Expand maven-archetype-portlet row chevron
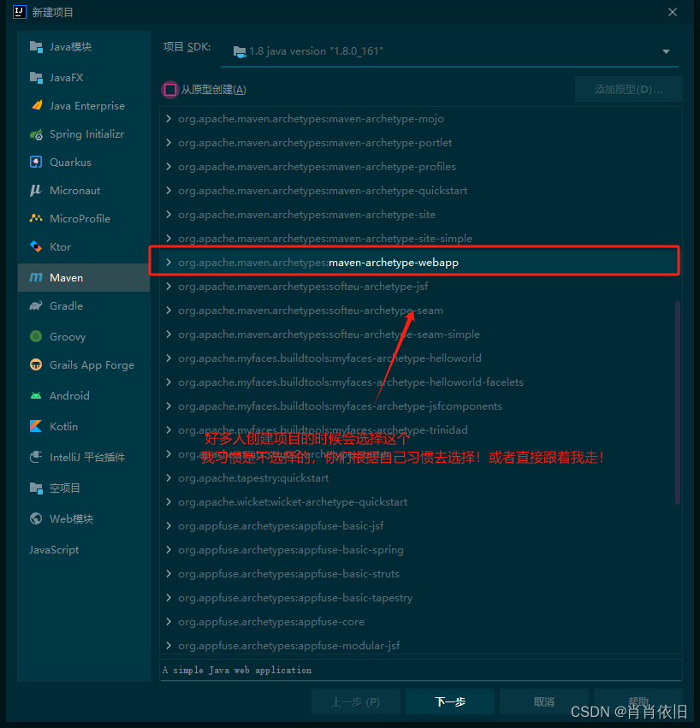700x728 pixels. (169, 143)
